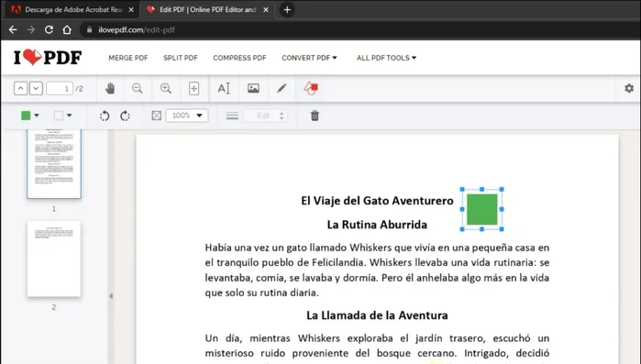Delete the selected shape with trash icon
Viewport: 641px width, 364px height.
(x=315, y=116)
